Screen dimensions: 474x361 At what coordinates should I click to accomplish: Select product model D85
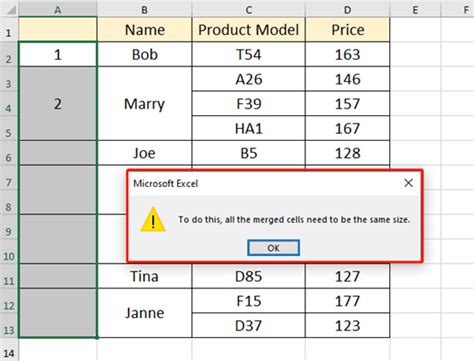(248, 276)
